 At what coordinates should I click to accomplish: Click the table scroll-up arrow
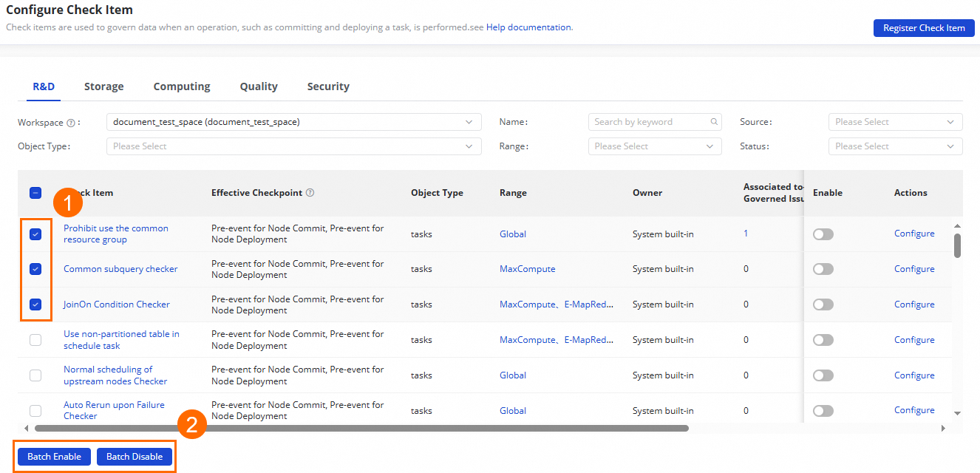coord(957,225)
